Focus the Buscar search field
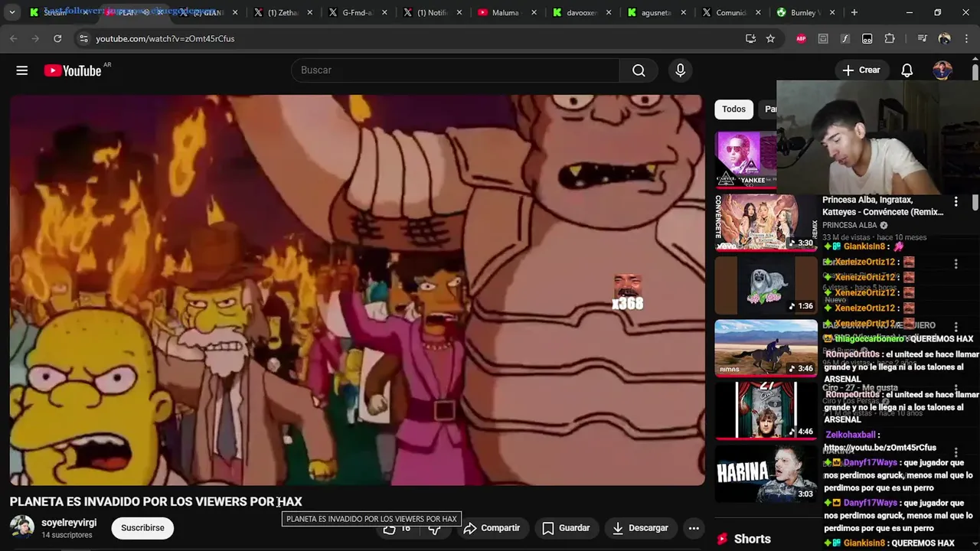 [x=456, y=70]
